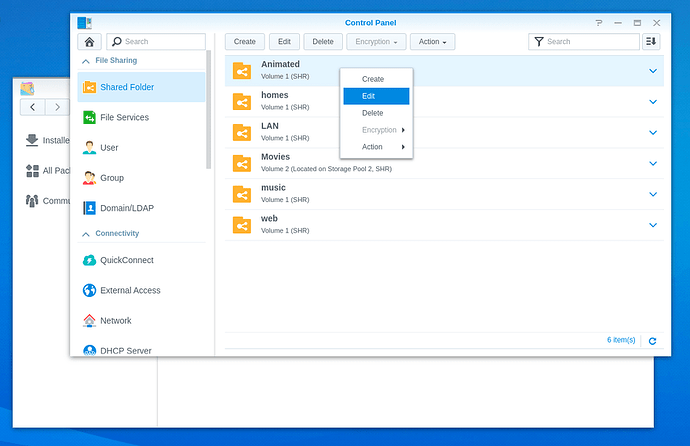Click the Edit toolbar button
Image resolution: width=690 pixels, height=446 pixels.
284,42
